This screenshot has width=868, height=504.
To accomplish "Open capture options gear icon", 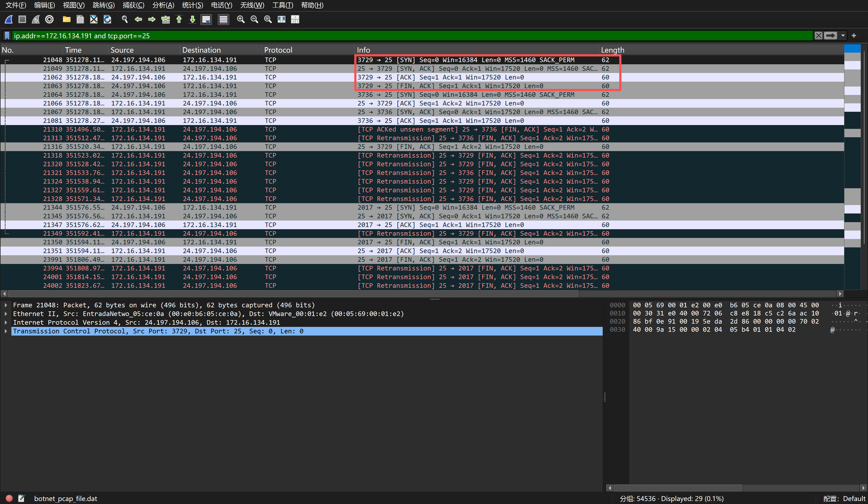I will (50, 19).
